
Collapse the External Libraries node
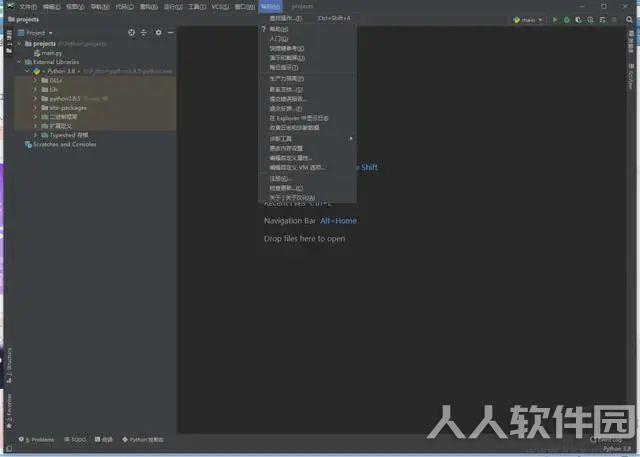point(19,62)
